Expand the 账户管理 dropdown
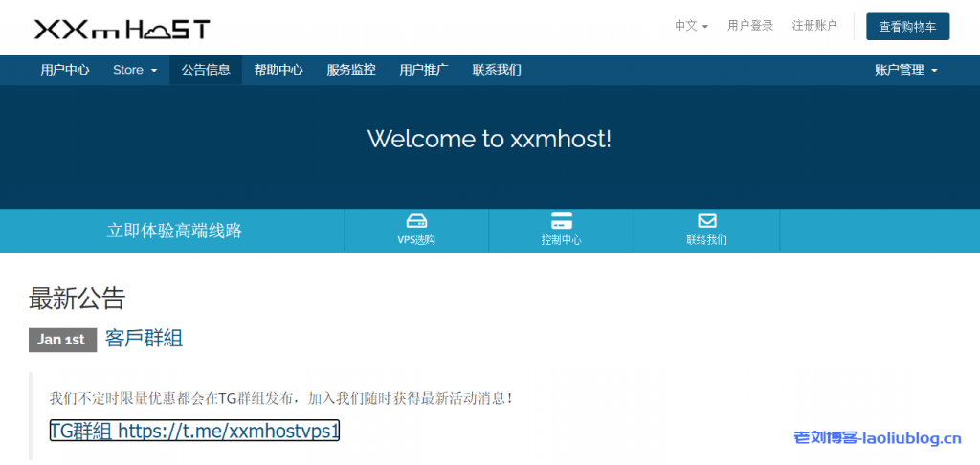This screenshot has width=980, height=465. tap(905, 70)
